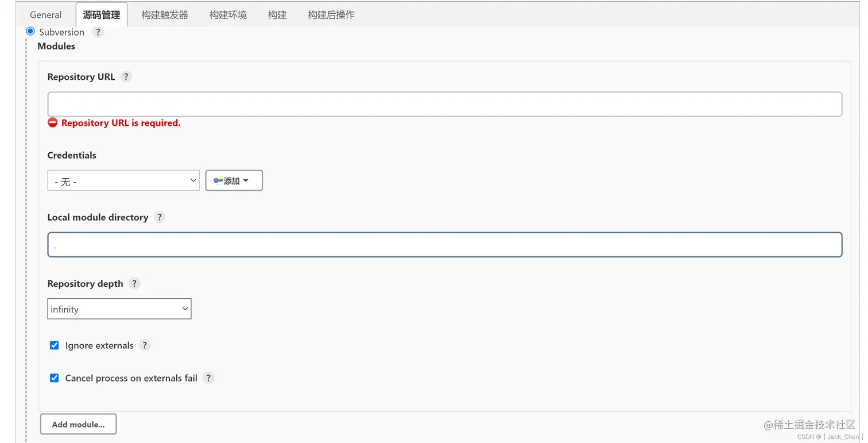The height and width of the screenshot is (443, 868).
Task: Uncheck Cancel process on externals fail
Action: click(55, 378)
